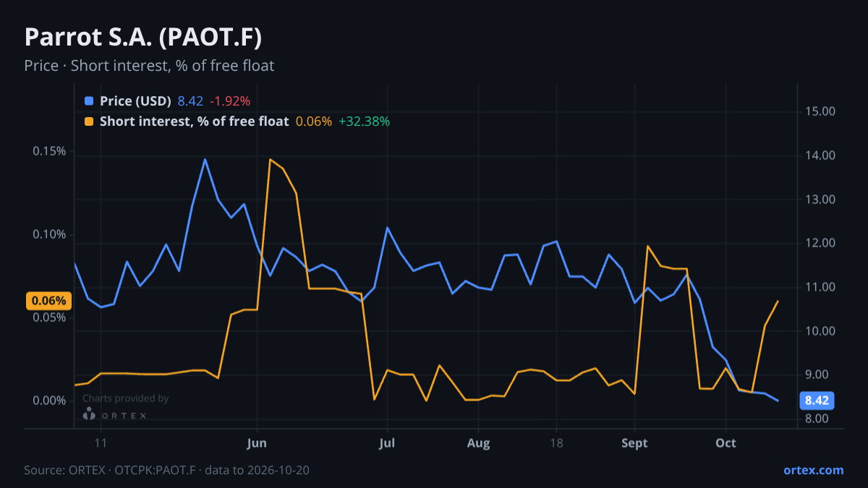Click the 18 date label on x-axis

point(556,442)
